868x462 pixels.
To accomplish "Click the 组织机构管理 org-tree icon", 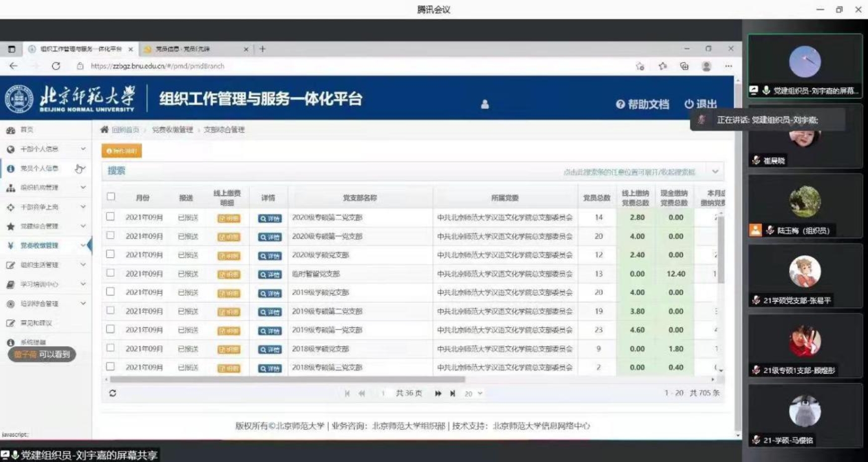I will 11,188.
